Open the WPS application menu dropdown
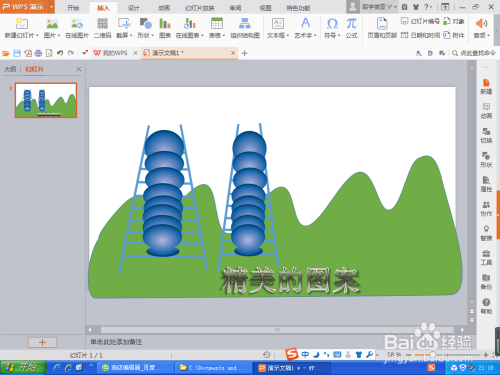The image size is (500, 375). point(51,7)
